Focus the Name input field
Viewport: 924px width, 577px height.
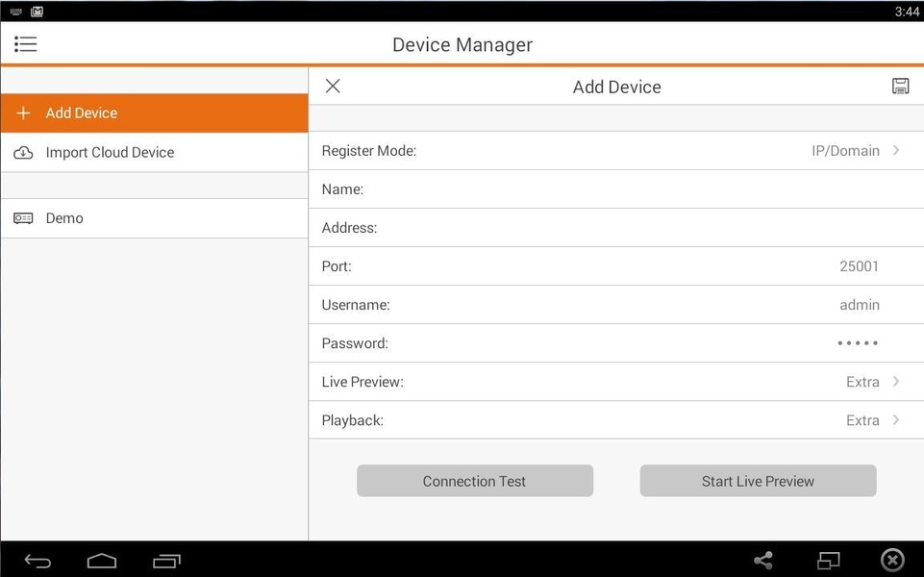[x=616, y=189]
